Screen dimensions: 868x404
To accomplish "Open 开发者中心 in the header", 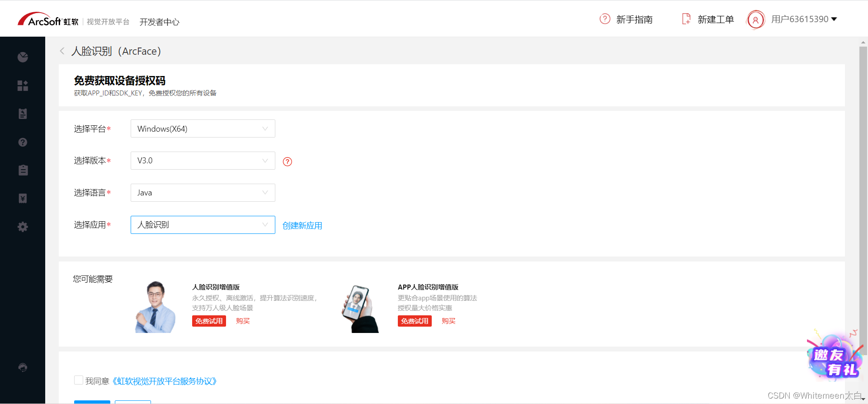I will click(160, 22).
